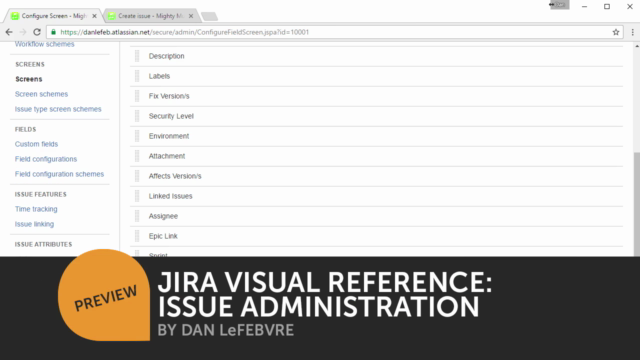Click the browser forward arrow
This screenshot has width=640, height=360.
click(23, 32)
